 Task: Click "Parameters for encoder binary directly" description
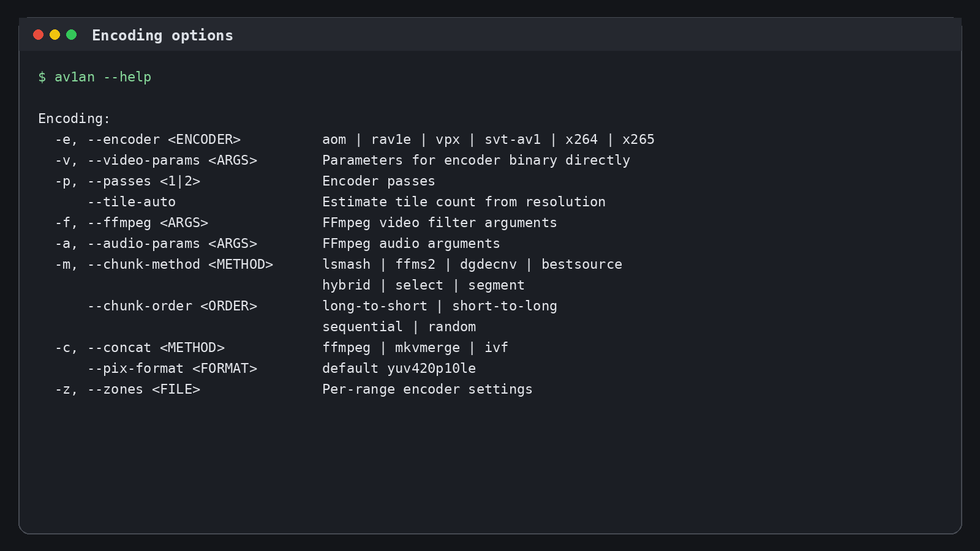click(476, 160)
